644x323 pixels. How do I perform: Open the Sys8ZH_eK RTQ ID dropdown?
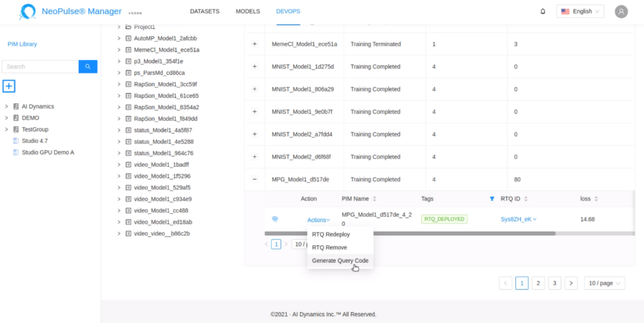pyautogui.click(x=519, y=219)
